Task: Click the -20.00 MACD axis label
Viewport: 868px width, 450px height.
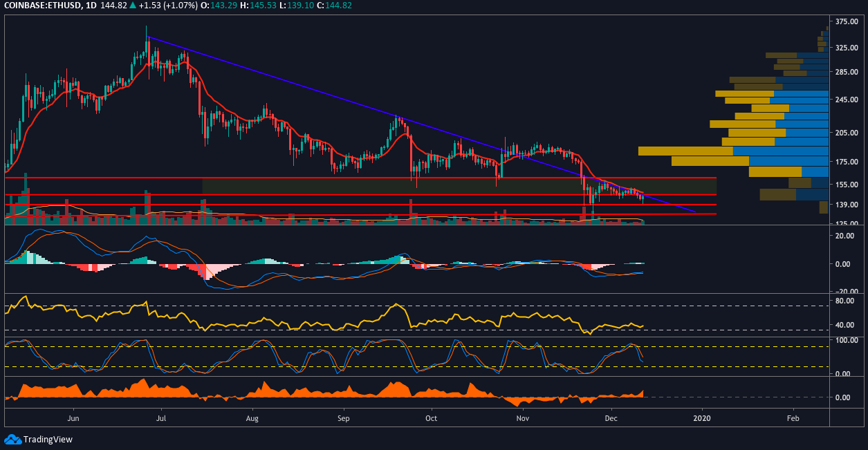Action: [845, 292]
